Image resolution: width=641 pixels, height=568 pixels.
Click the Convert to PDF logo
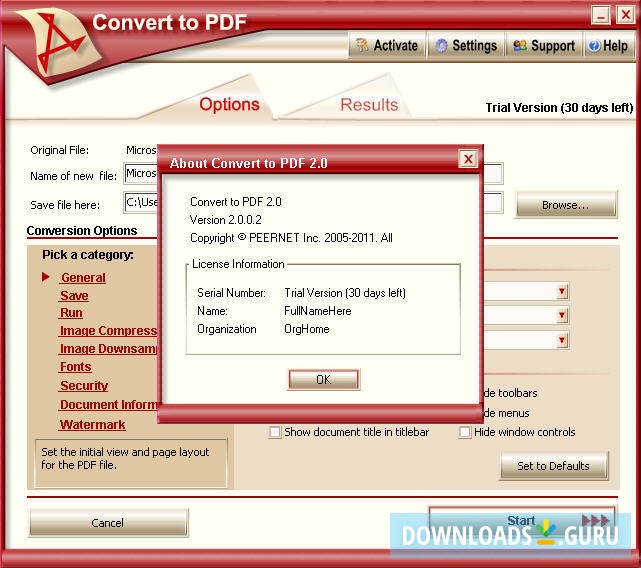[x=57, y=45]
